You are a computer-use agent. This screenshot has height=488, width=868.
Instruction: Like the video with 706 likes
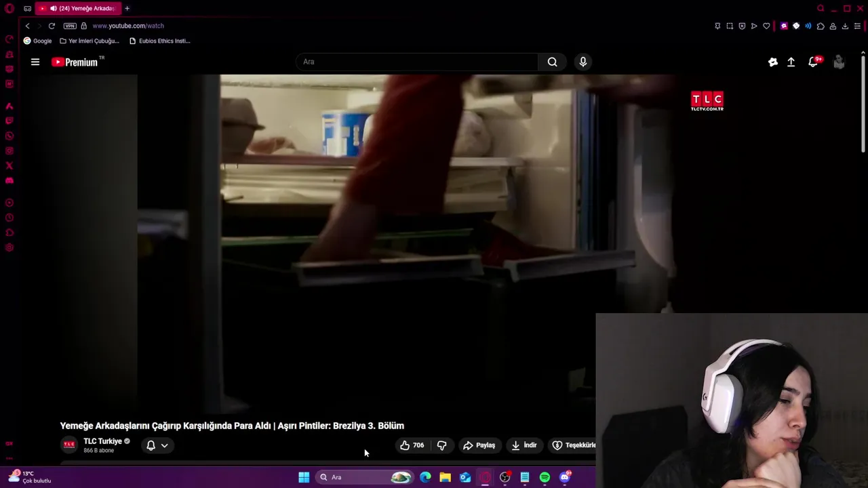[412, 445]
